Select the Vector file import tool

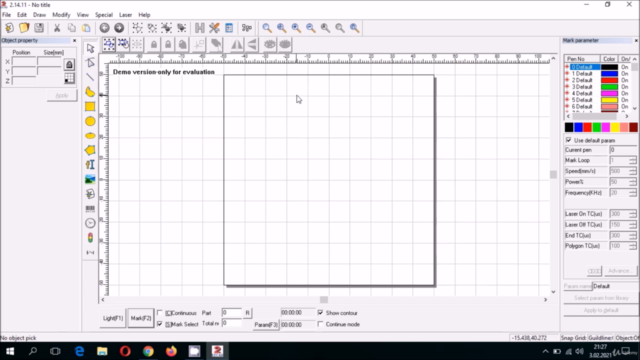(90, 194)
